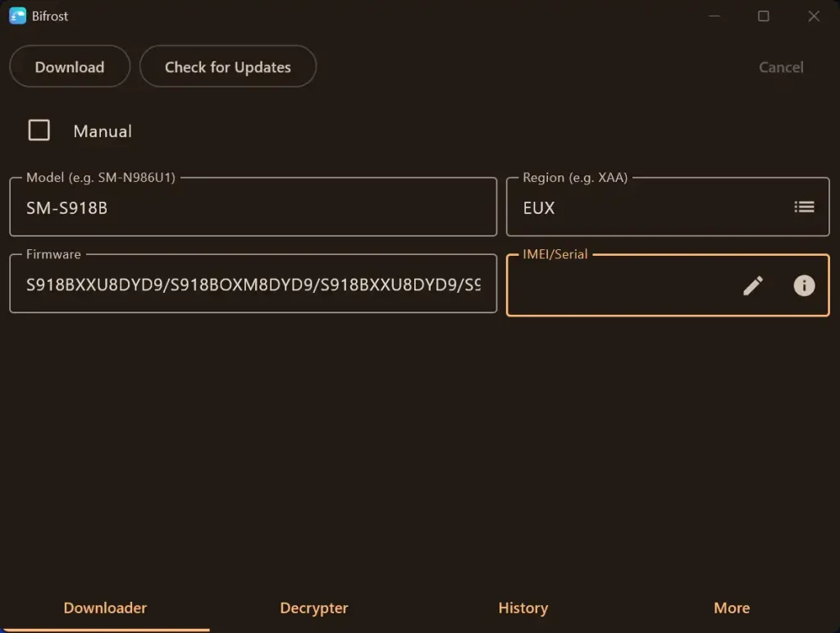Image resolution: width=840 pixels, height=633 pixels.
Task: Switch to the Decrypter tab
Action: (x=314, y=608)
